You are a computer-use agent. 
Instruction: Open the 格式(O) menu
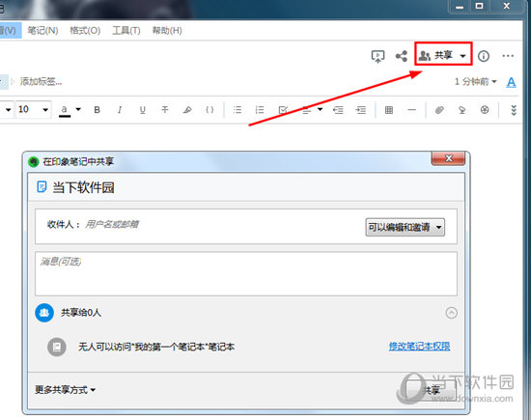click(x=85, y=31)
